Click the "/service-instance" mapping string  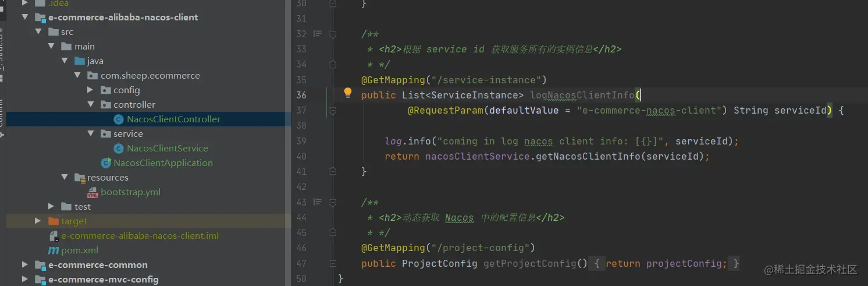(x=486, y=80)
